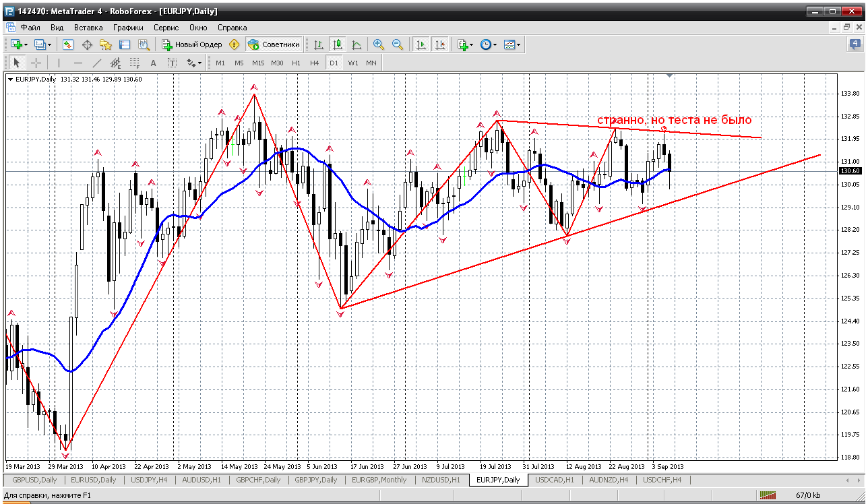Image resolution: width=868 pixels, height=504 pixels.
Task: Expand the indicators dropdown arrow
Action: (472, 44)
